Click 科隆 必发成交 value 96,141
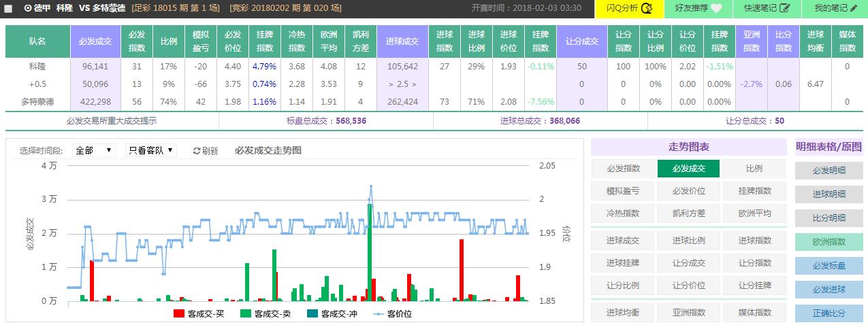The image size is (868, 327). point(95,67)
